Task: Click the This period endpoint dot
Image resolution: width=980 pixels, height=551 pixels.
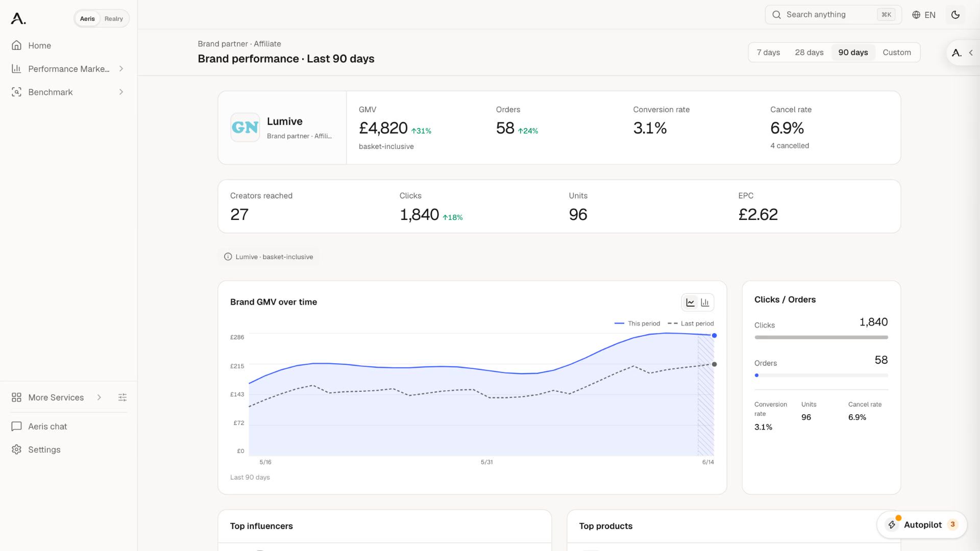Action: point(714,336)
